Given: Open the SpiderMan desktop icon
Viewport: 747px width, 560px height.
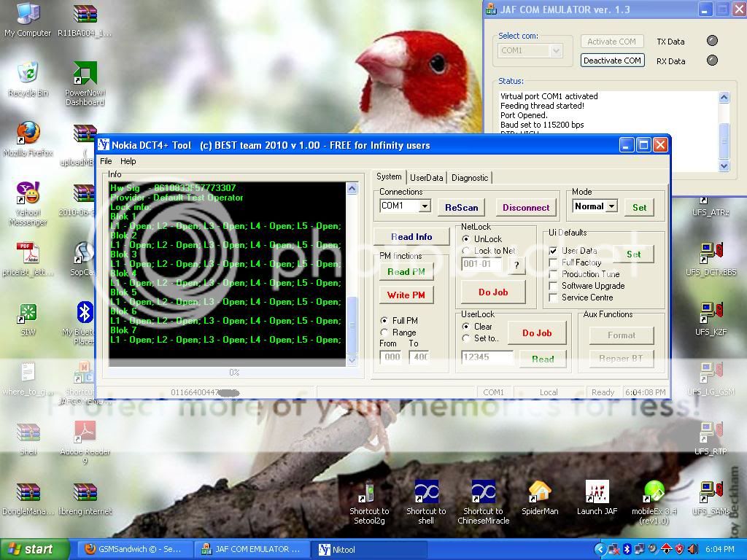Looking at the screenshot, I should tap(539, 493).
